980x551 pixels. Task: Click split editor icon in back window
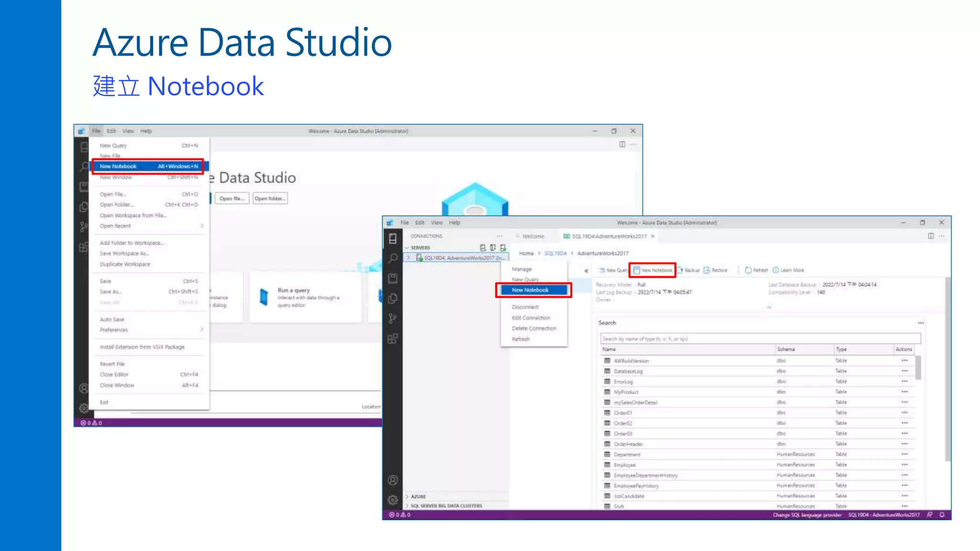622,144
